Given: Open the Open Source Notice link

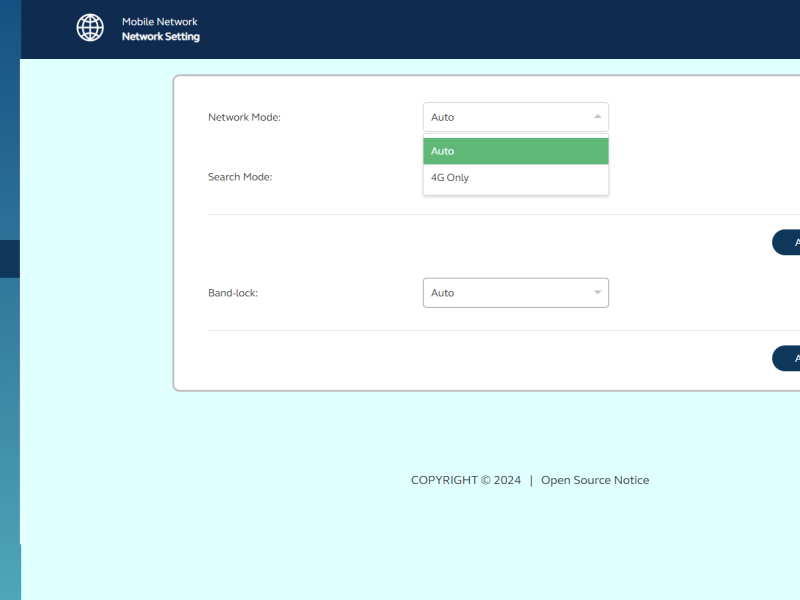Looking at the screenshot, I should [595, 480].
